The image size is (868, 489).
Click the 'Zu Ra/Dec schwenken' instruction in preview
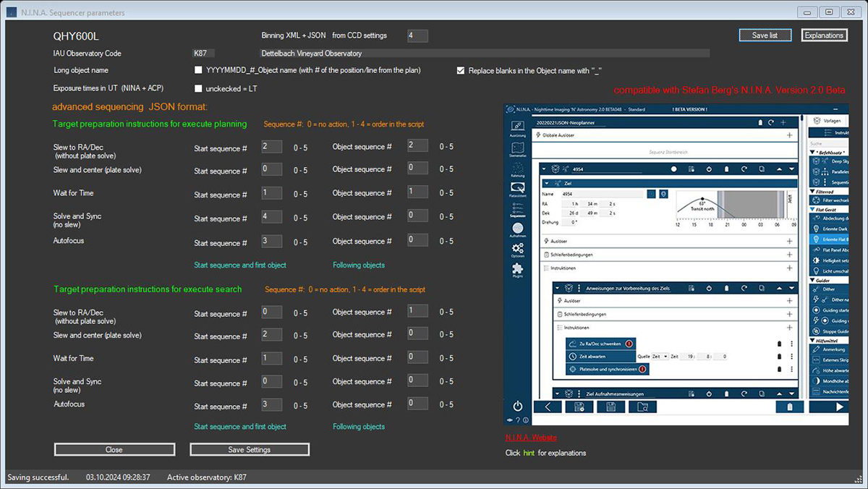(x=600, y=344)
